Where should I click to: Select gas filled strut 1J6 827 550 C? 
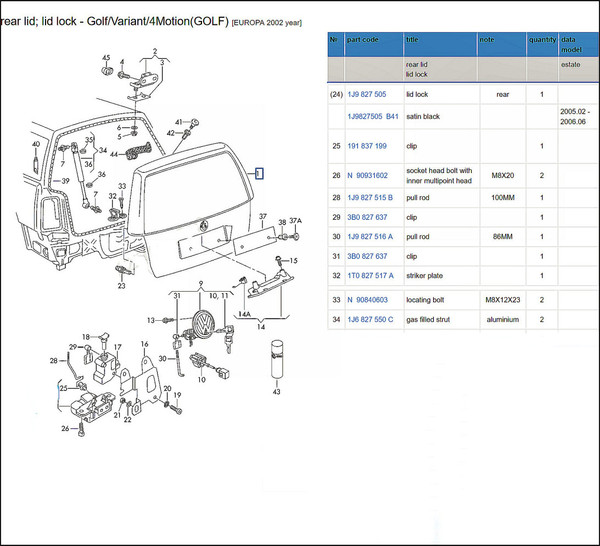[369, 319]
